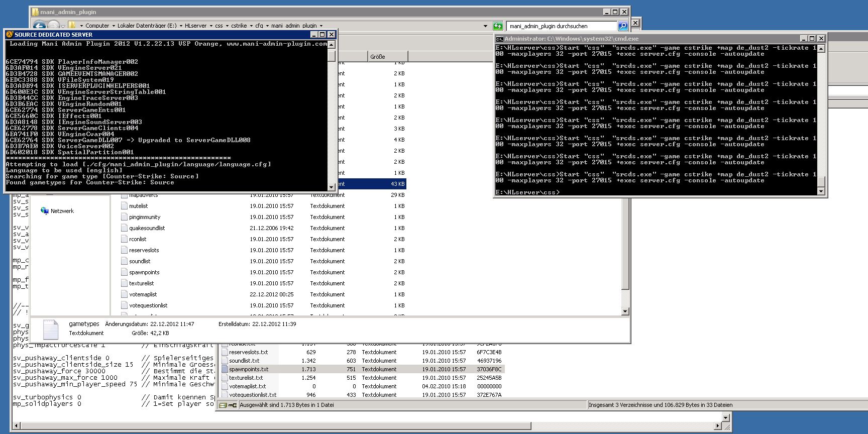This screenshot has height=434, width=868.
Task: Click the Source Dedicated Server title bar icon
Action: pos(9,35)
